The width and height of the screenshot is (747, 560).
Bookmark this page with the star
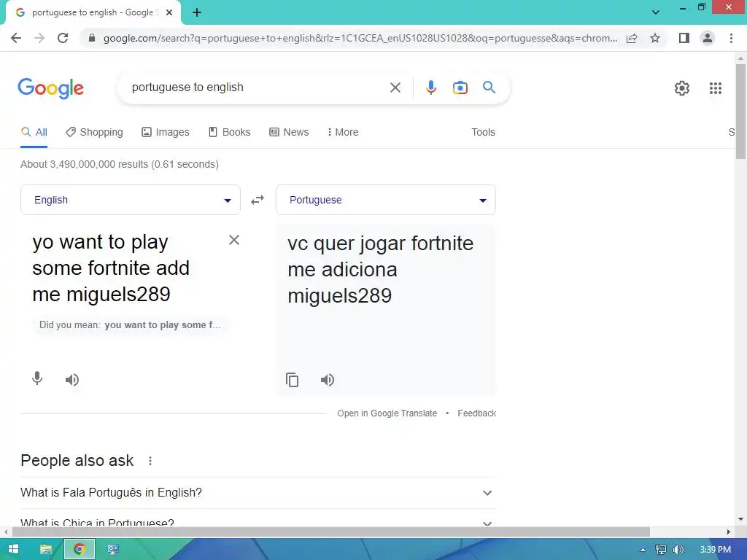point(655,38)
